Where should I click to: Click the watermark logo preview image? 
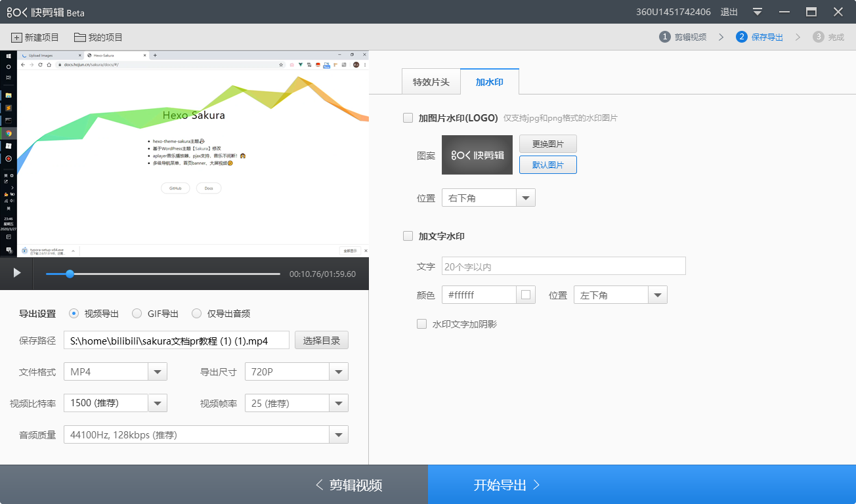coord(477,155)
